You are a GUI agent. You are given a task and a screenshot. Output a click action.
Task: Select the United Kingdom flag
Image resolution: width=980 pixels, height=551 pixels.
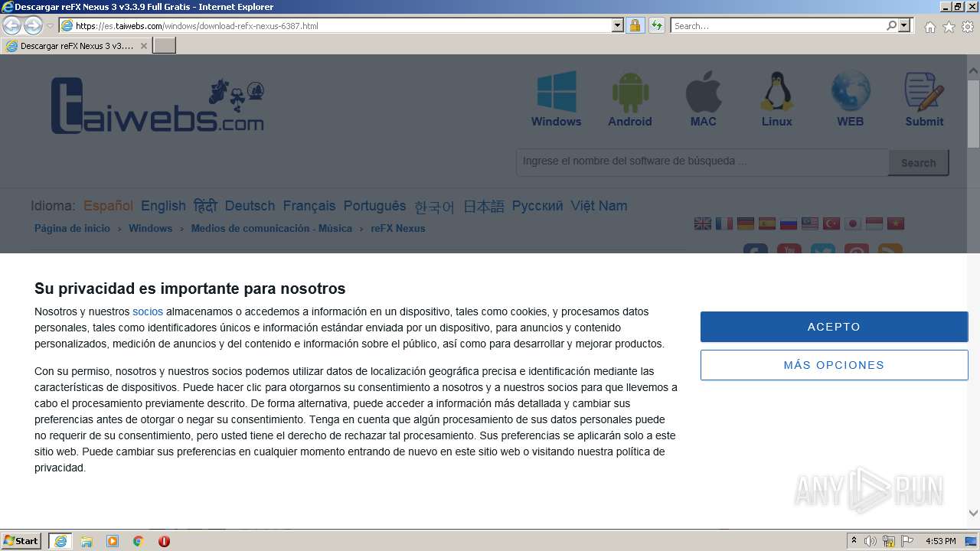[703, 223]
